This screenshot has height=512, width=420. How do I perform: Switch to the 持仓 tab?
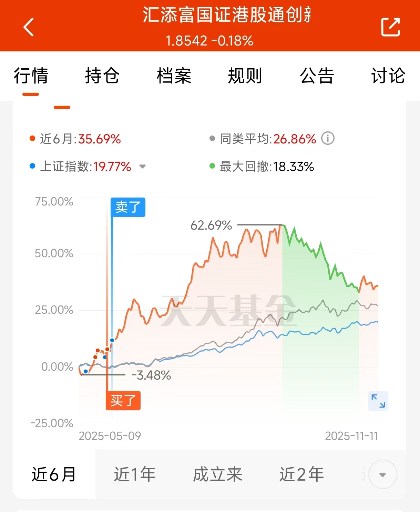[102, 76]
